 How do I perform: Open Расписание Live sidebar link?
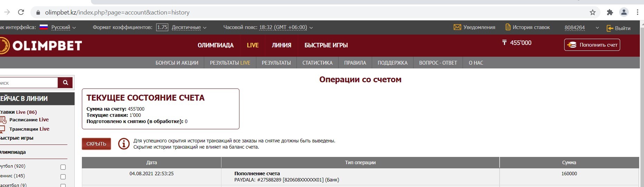pyautogui.click(x=29, y=120)
